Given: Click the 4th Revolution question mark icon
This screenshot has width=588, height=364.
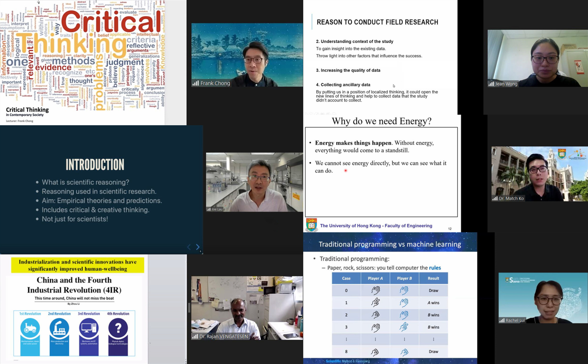Looking at the screenshot, I should (x=118, y=328).
